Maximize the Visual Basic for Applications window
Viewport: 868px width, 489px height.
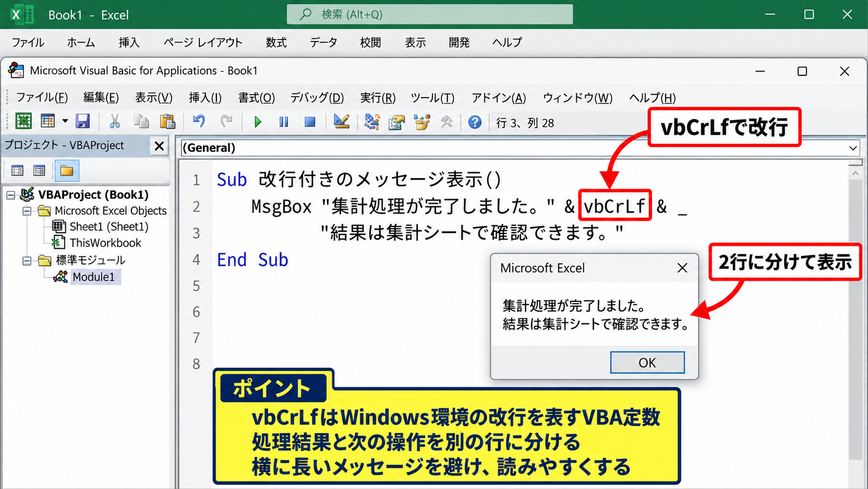point(802,71)
